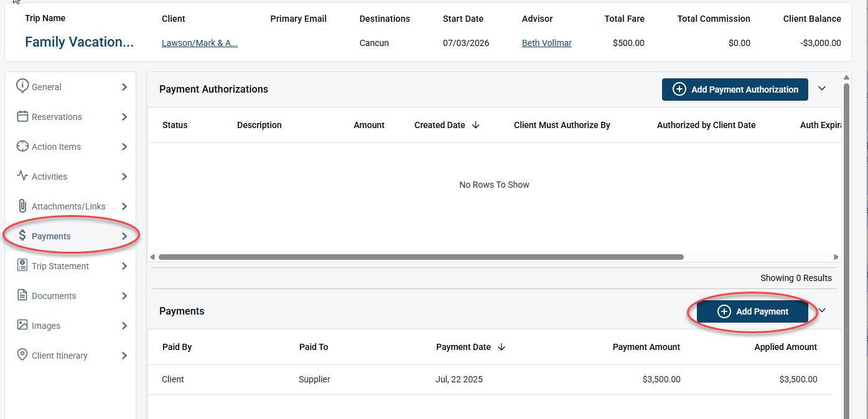Toggle sort on Created Date column arrow
Viewport: 868px width, 419px height.
475,125
